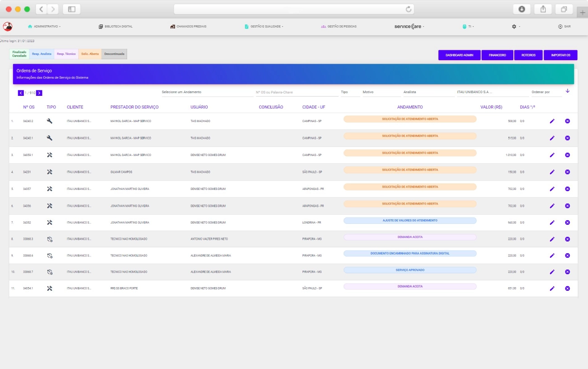588x369 pixels.
Task: Open the Gestão e Qualidade menu
Action: point(264,27)
